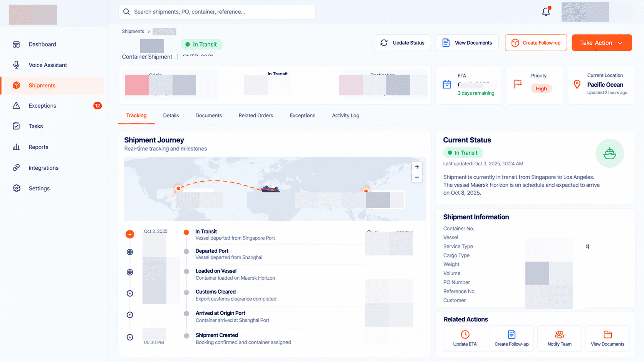Viewport: 644px width, 362px height.
Task: Switch to the Documents tab
Action: [x=208, y=115]
